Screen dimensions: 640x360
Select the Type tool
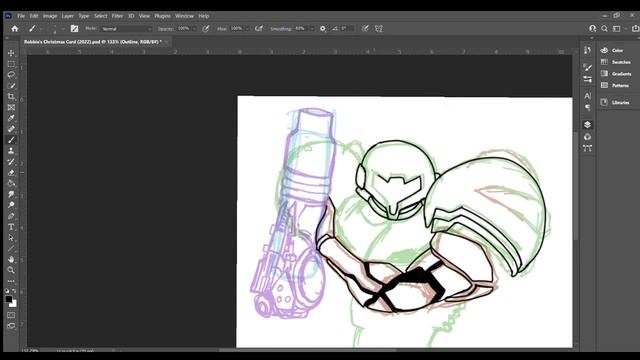[11, 227]
